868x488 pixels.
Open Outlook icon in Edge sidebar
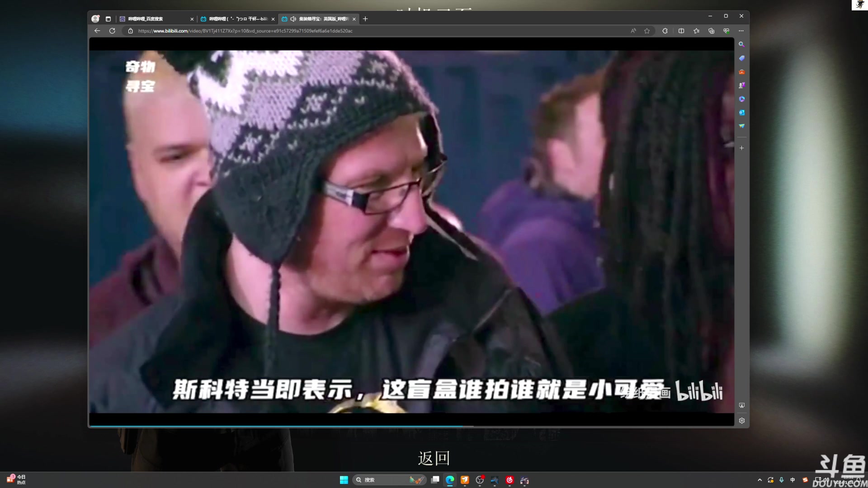(x=741, y=113)
